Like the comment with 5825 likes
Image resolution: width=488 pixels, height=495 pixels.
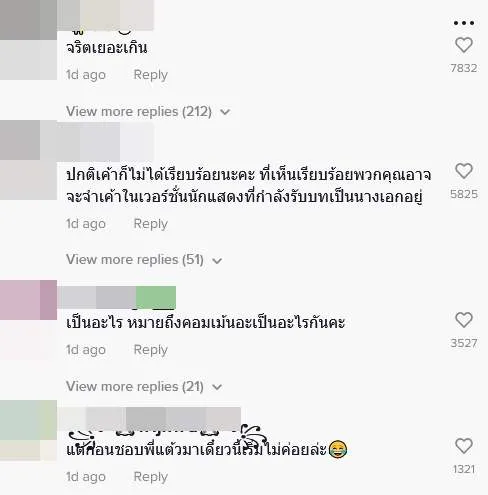point(464,171)
